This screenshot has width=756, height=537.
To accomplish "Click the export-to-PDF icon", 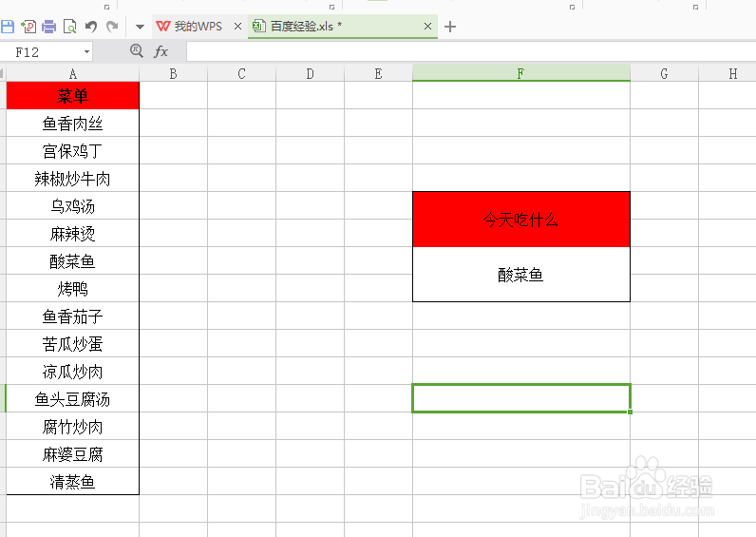I will (28, 27).
